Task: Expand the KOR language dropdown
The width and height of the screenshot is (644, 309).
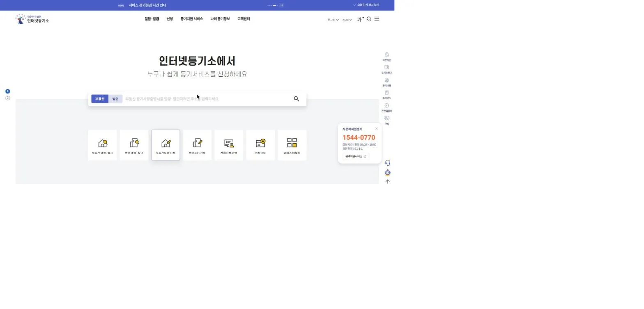Action: (347, 20)
